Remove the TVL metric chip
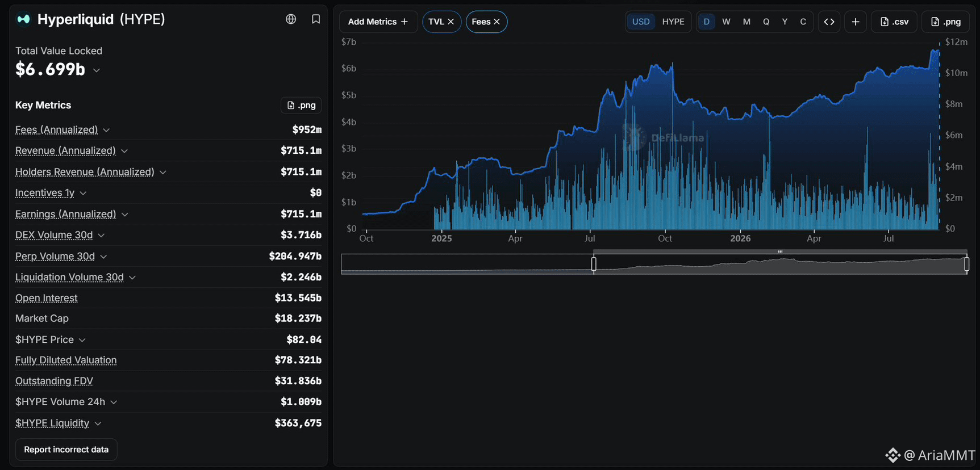Screen dimensions: 980x470 (451, 22)
